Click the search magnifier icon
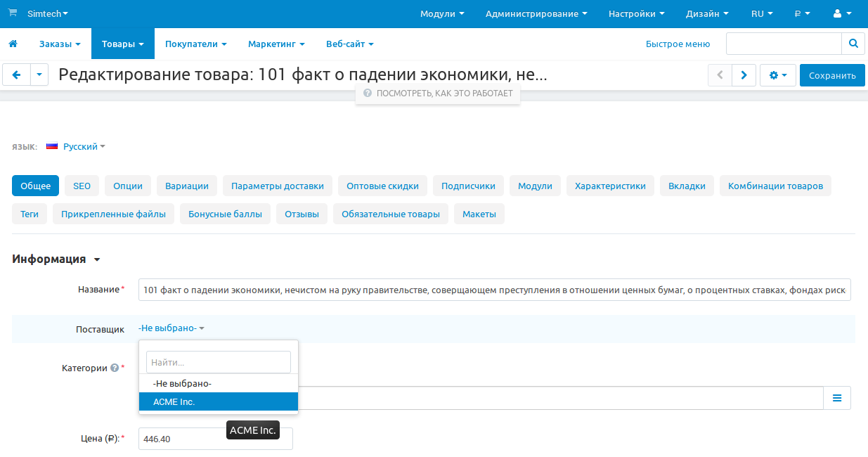 click(x=853, y=44)
